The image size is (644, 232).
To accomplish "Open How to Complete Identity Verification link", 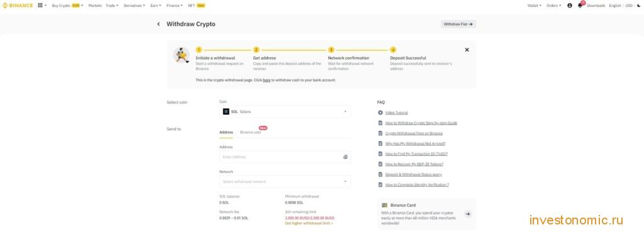I will tap(417, 185).
